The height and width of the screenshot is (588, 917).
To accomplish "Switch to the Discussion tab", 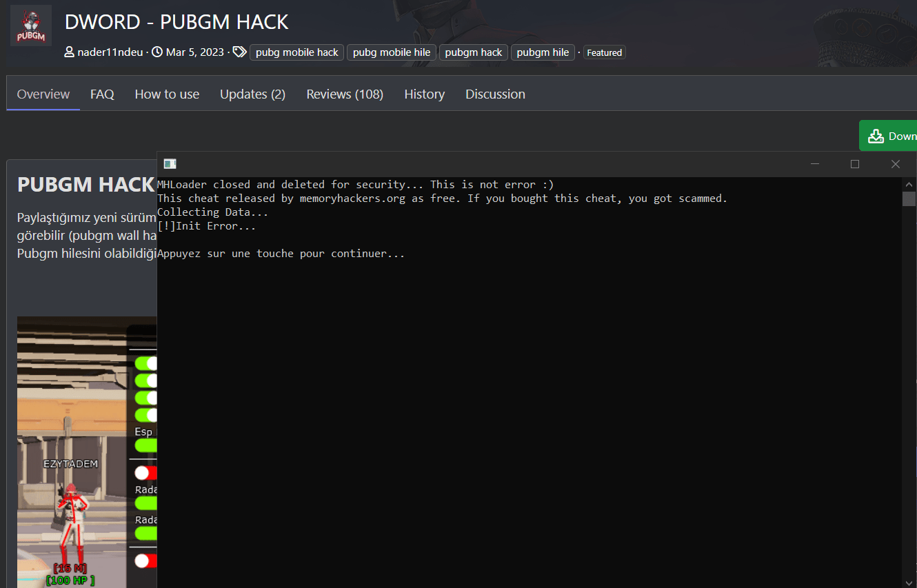I will (x=495, y=94).
